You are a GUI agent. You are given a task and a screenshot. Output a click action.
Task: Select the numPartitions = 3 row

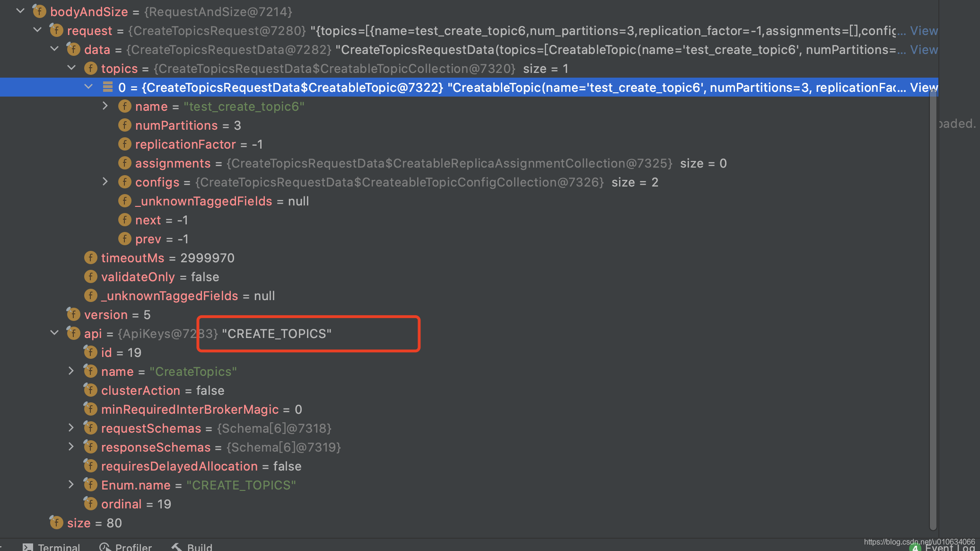[469, 125]
